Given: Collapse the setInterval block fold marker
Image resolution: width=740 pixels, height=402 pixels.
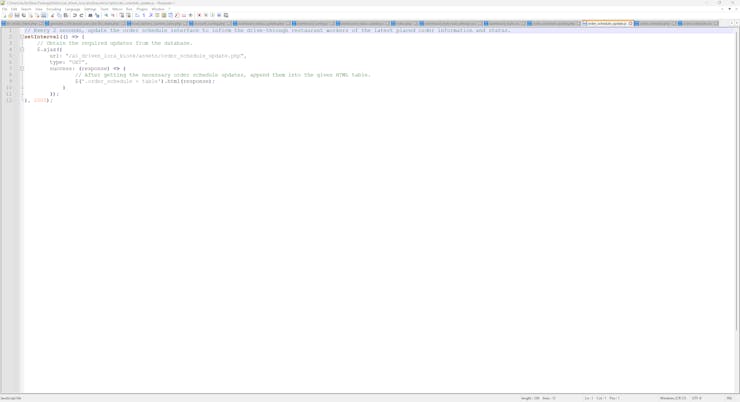Looking at the screenshot, I should click(22, 37).
